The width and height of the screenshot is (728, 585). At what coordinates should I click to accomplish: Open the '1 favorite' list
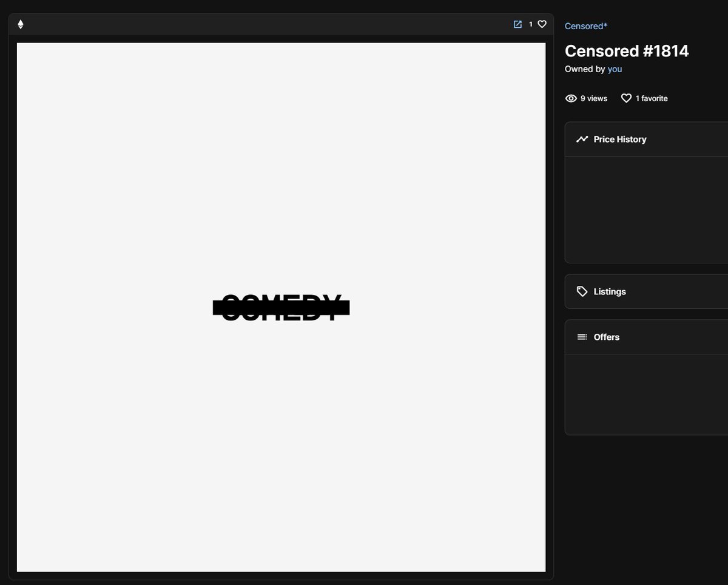(x=652, y=98)
